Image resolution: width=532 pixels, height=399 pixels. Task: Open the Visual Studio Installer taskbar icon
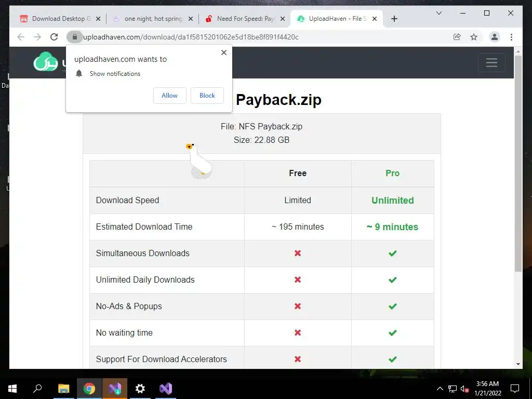point(115,389)
